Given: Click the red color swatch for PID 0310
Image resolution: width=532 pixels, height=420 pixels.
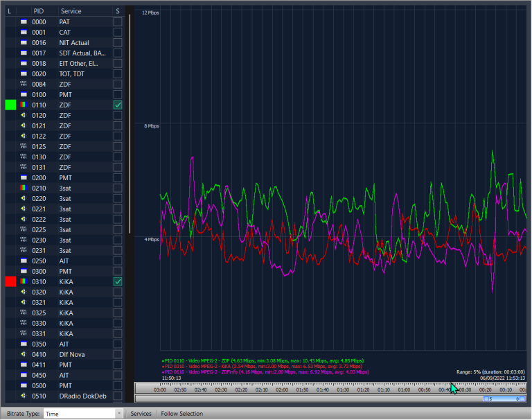Looking at the screenshot, I should click(10, 281).
